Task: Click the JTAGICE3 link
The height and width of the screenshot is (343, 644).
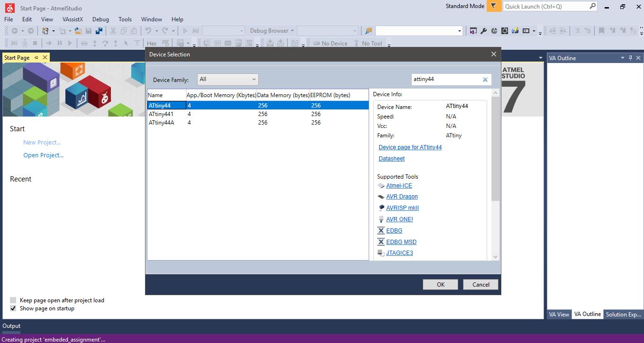Action: coord(399,253)
